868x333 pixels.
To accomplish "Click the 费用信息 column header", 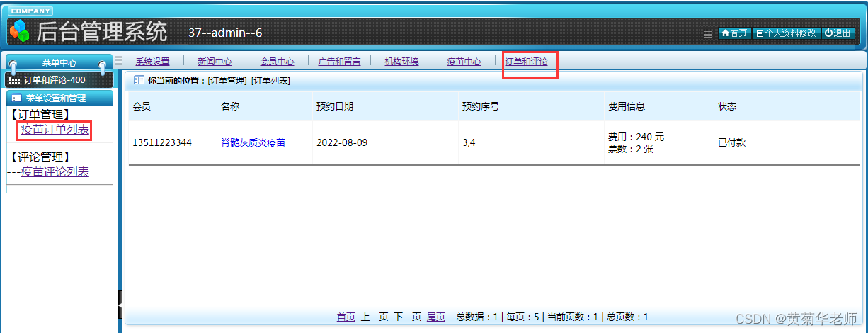I will (x=626, y=107).
